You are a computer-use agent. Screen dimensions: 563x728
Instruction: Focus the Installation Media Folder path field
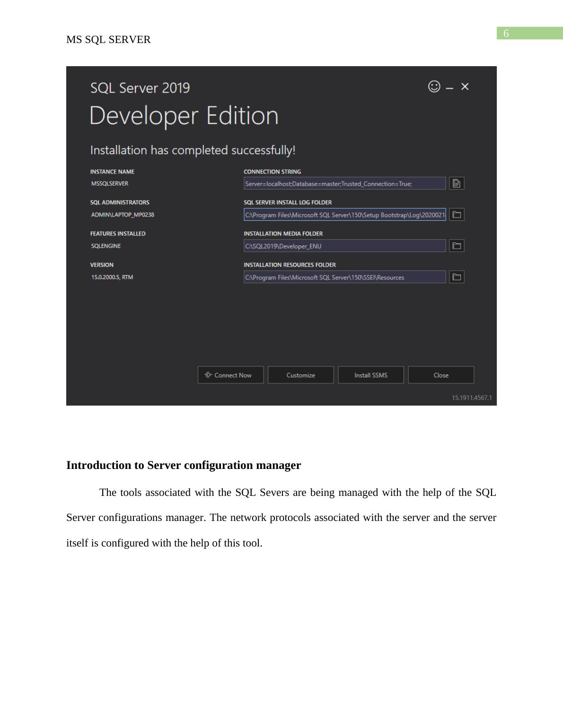coord(344,246)
